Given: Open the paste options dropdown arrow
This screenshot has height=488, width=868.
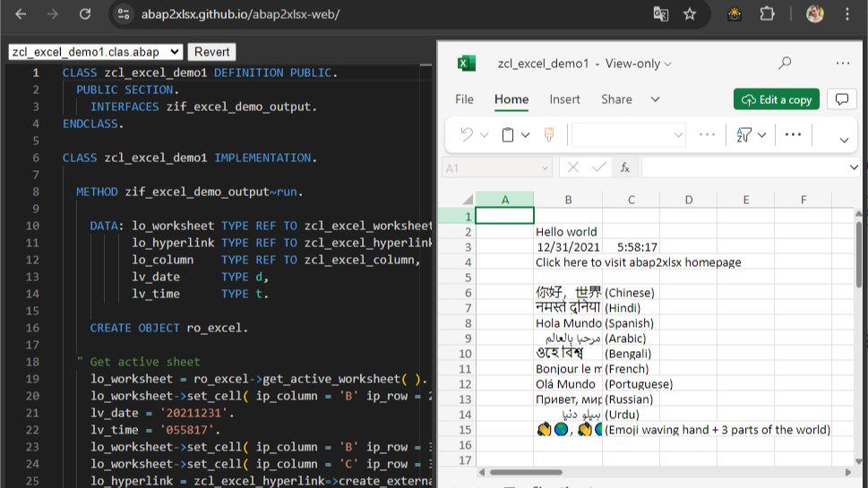Looking at the screenshot, I should [x=525, y=135].
